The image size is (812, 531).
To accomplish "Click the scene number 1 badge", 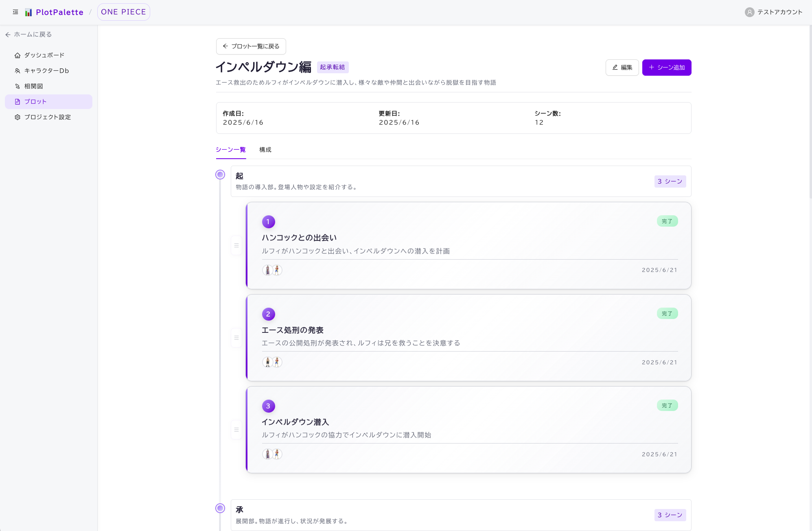I will [268, 222].
